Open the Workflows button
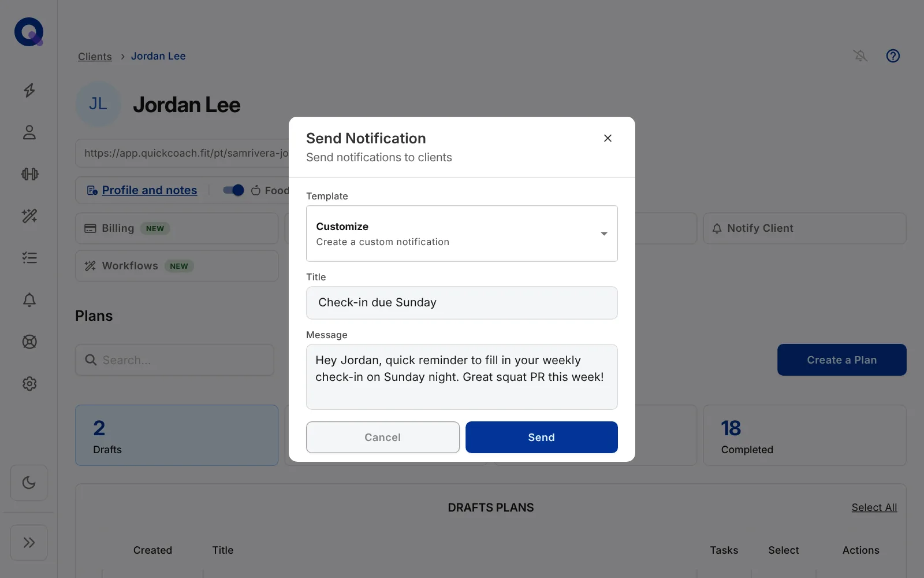The height and width of the screenshot is (578, 924). tap(177, 266)
